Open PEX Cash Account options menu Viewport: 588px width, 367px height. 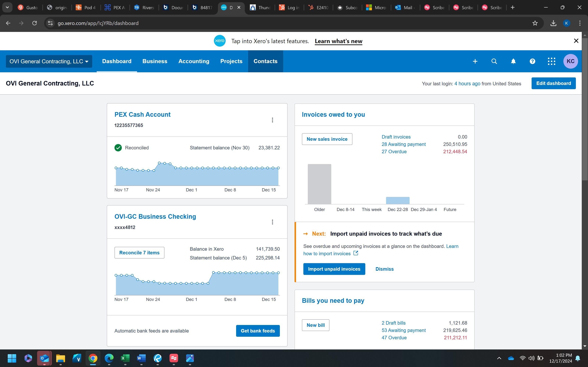point(272,120)
